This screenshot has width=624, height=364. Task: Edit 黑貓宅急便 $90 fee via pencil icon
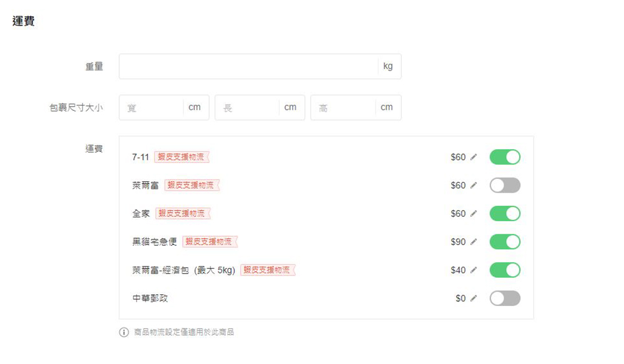pos(474,242)
